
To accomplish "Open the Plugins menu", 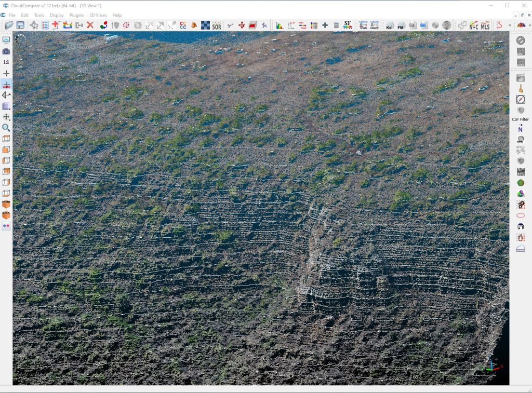I will pos(76,15).
